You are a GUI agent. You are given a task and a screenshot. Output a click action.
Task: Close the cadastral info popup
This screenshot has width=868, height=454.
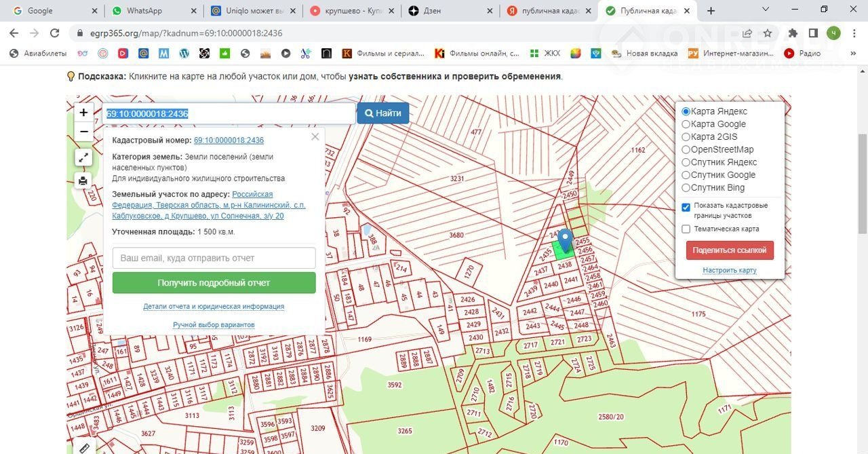pyautogui.click(x=315, y=137)
